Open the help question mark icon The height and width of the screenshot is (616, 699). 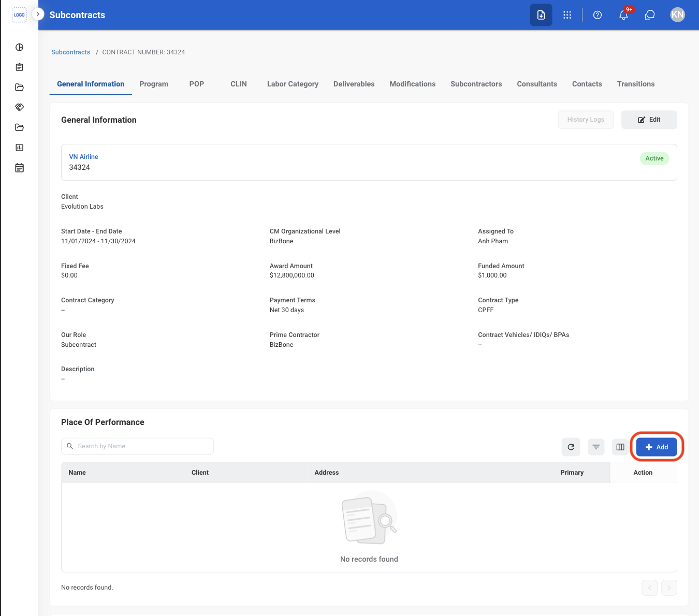click(598, 15)
